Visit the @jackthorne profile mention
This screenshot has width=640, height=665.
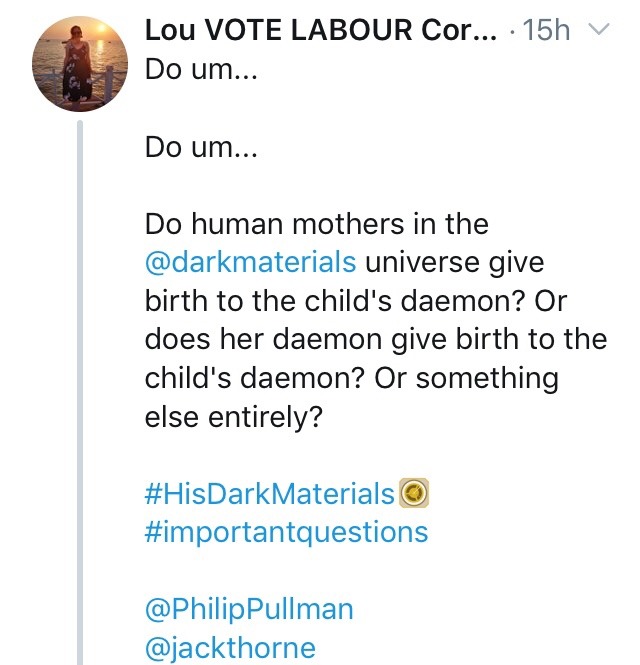click(x=230, y=648)
